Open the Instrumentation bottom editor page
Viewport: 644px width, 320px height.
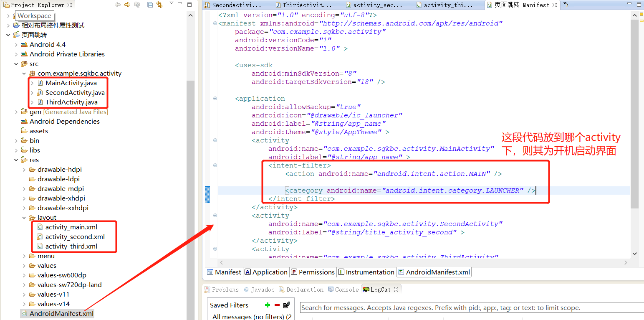pos(366,272)
